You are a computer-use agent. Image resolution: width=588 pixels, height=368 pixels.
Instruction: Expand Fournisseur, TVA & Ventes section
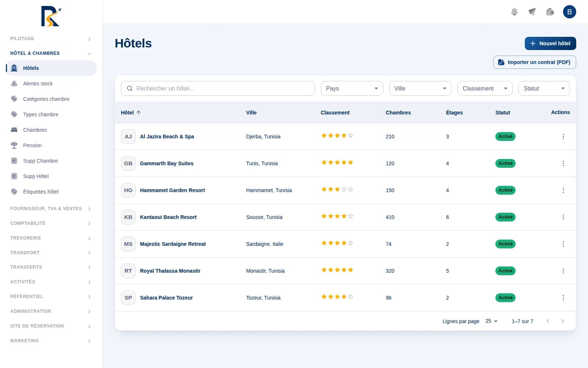click(51, 209)
